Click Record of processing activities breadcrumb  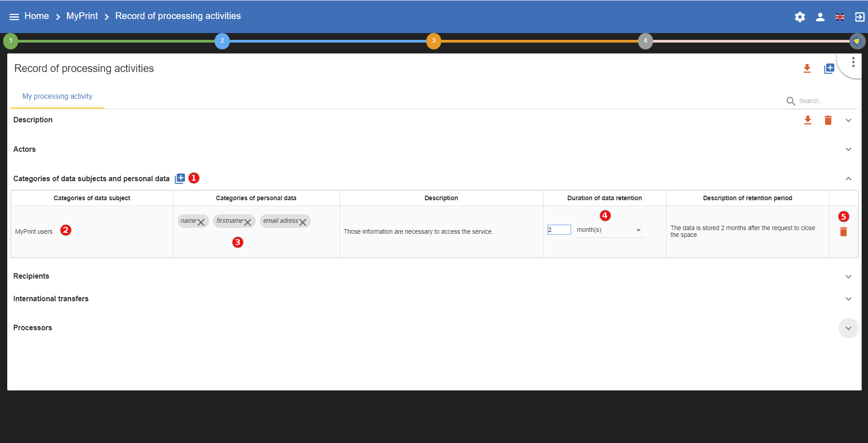pyautogui.click(x=178, y=16)
